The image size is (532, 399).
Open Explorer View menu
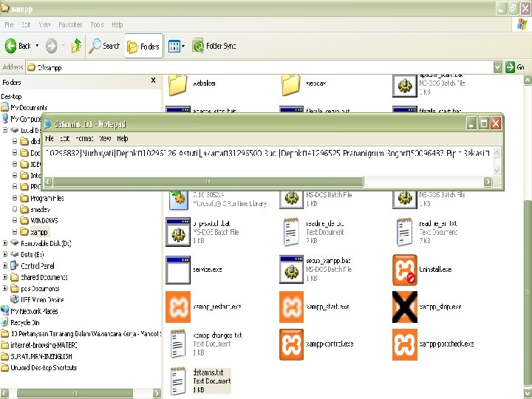(x=44, y=24)
